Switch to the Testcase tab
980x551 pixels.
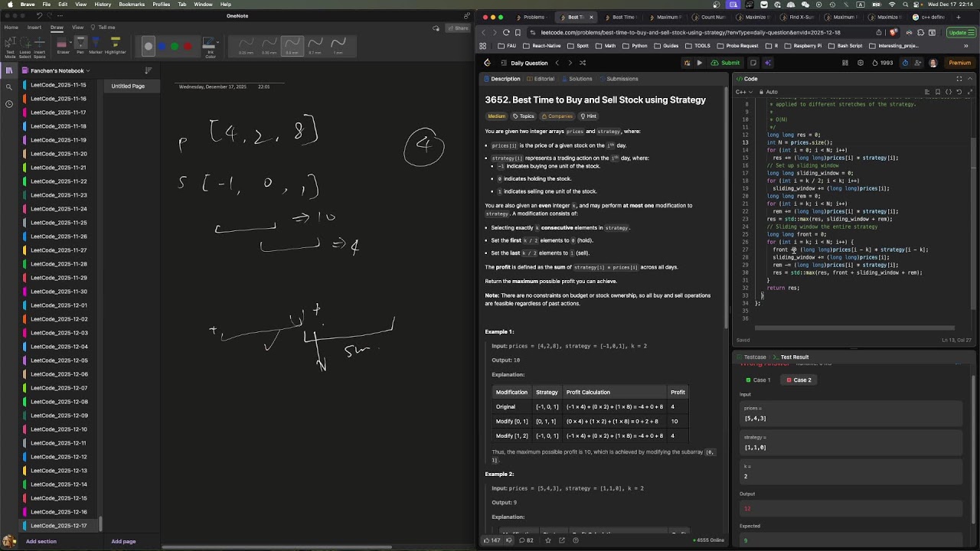(x=752, y=357)
